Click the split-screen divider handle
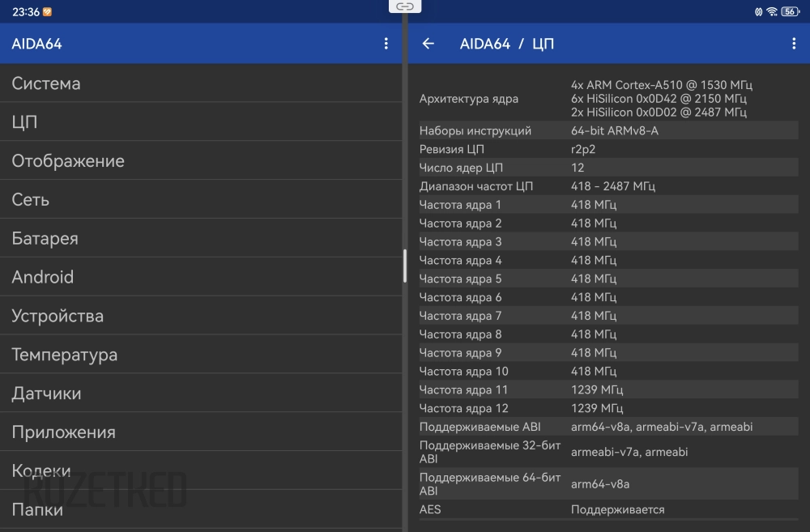 click(x=405, y=266)
